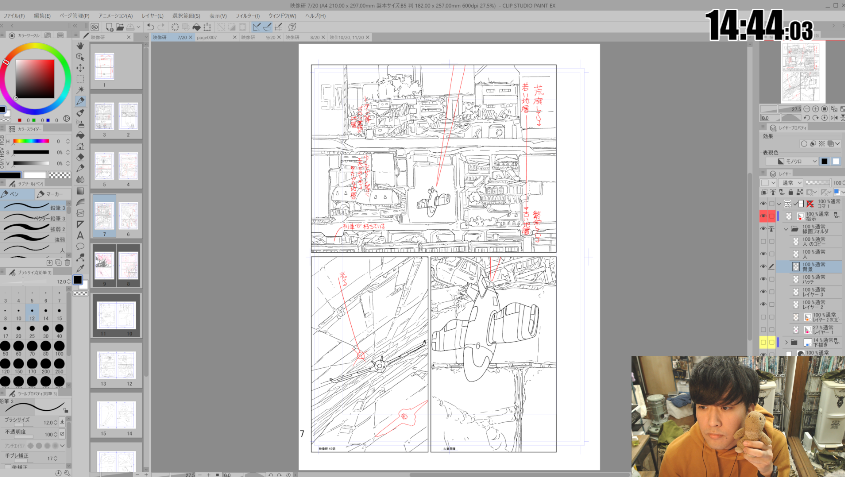
Task: Select the ペン sub tool group tab
Action: coord(17,194)
